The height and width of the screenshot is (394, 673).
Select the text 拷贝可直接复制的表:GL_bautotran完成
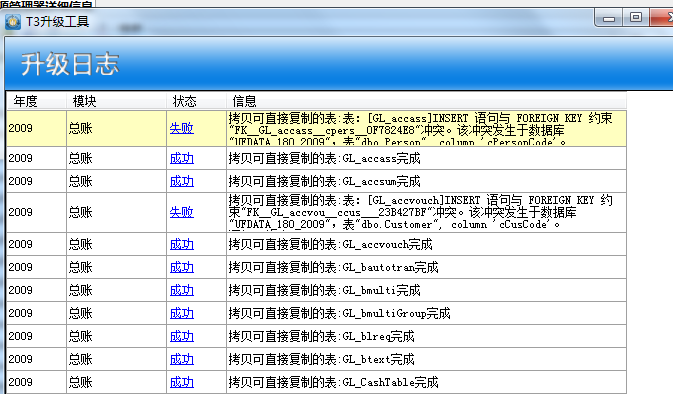(333, 267)
